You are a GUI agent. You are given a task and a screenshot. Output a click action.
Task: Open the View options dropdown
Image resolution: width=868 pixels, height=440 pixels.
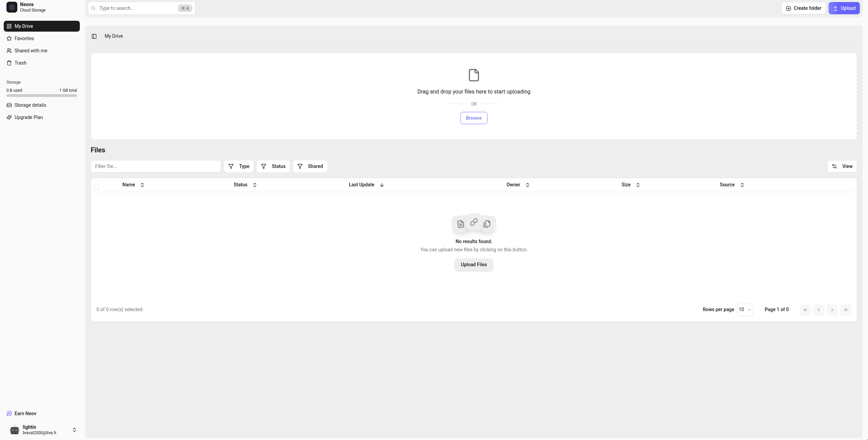click(842, 166)
